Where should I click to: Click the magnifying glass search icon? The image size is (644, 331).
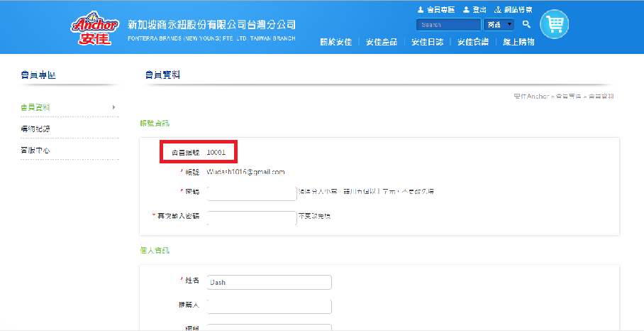526,24
